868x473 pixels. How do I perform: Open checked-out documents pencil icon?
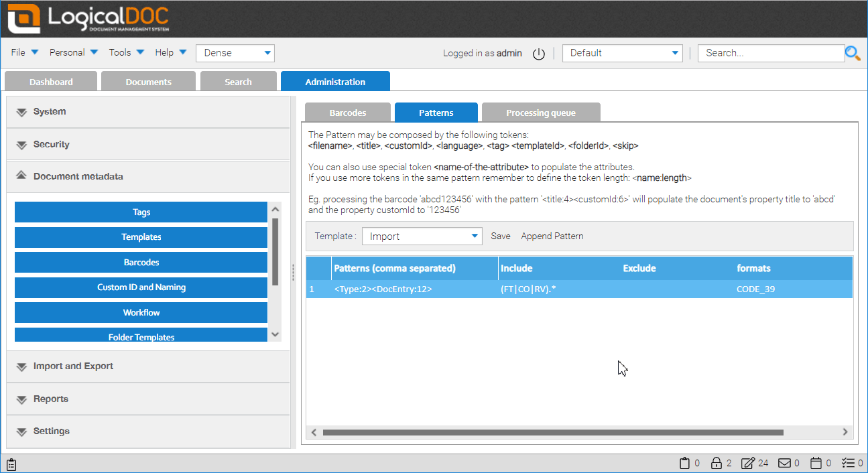coord(748,463)
